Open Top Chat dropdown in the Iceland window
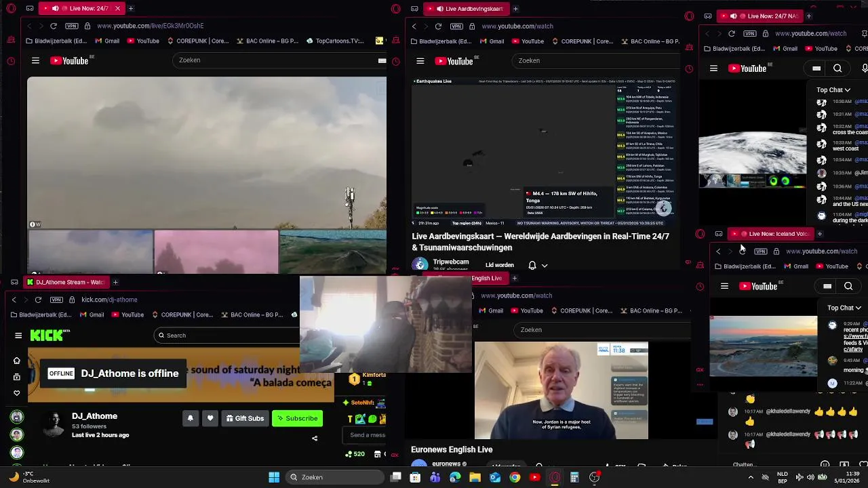 pyautogui.click(x=844, y=308)
